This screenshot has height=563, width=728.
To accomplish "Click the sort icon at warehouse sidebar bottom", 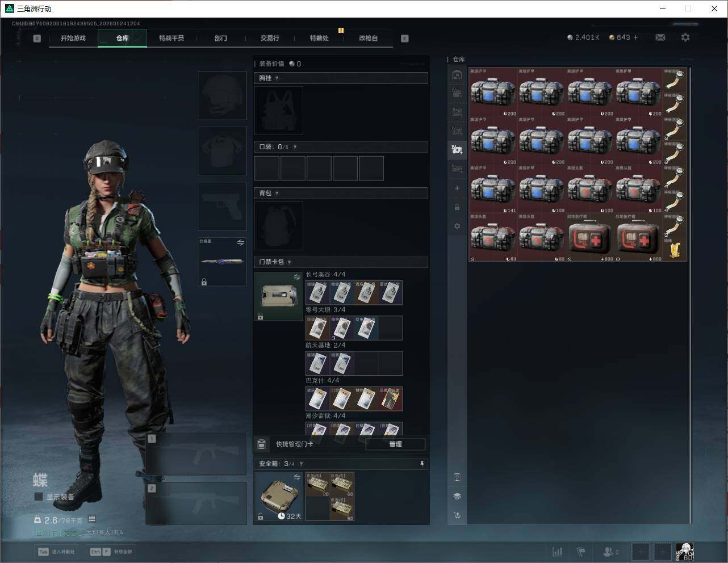I will (x=457, y=515).
